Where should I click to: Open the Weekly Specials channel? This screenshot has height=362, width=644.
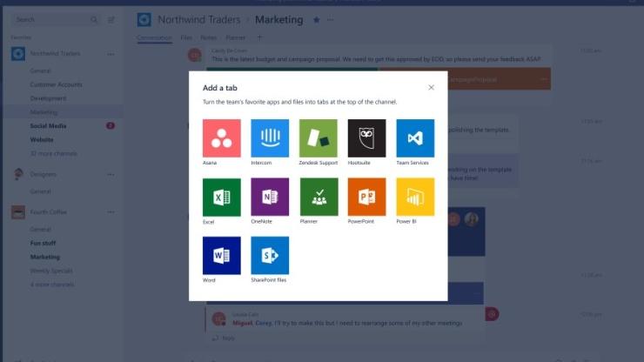tap(51, 271)
